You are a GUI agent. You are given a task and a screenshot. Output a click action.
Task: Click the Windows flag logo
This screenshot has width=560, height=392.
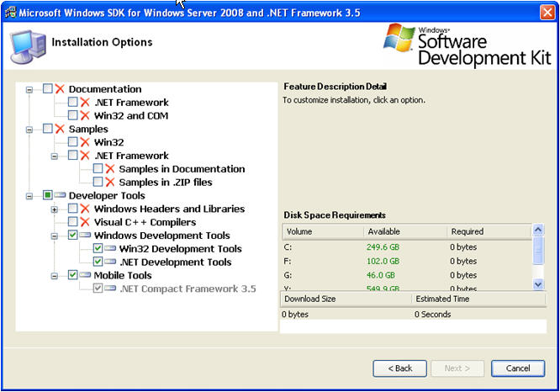tap(399, 38)
